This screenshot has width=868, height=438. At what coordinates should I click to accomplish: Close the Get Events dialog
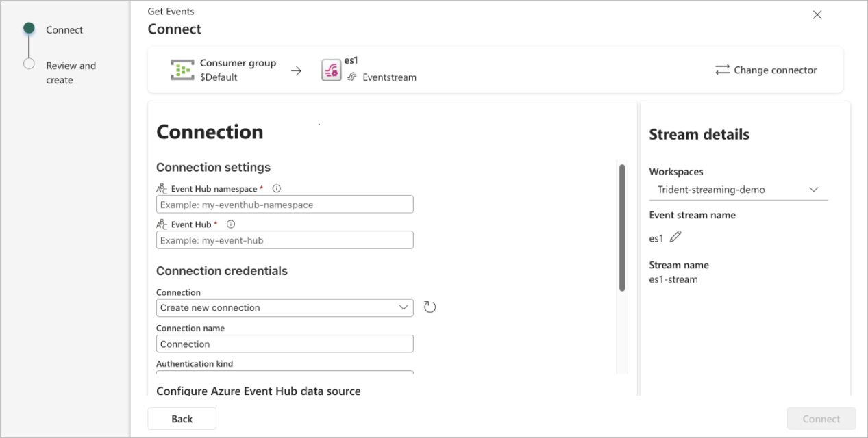pyautogui.click(x=817, y=15)
